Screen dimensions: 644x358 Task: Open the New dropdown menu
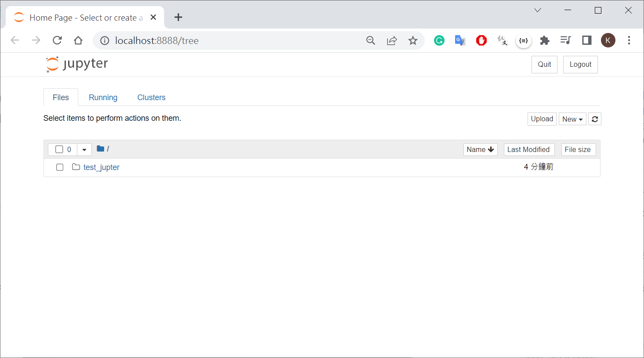[572, 119]
